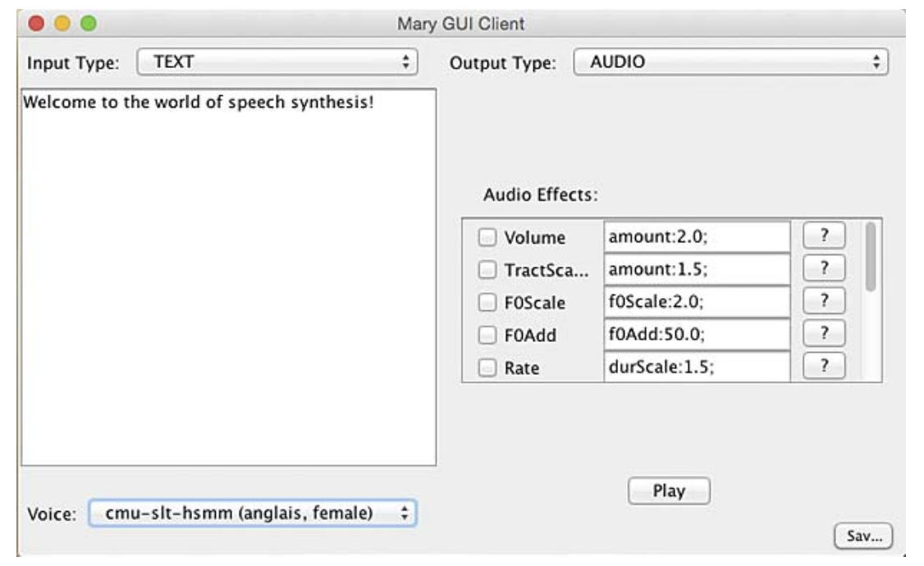Edit the Volume amount parameter field

pos(697,237)
